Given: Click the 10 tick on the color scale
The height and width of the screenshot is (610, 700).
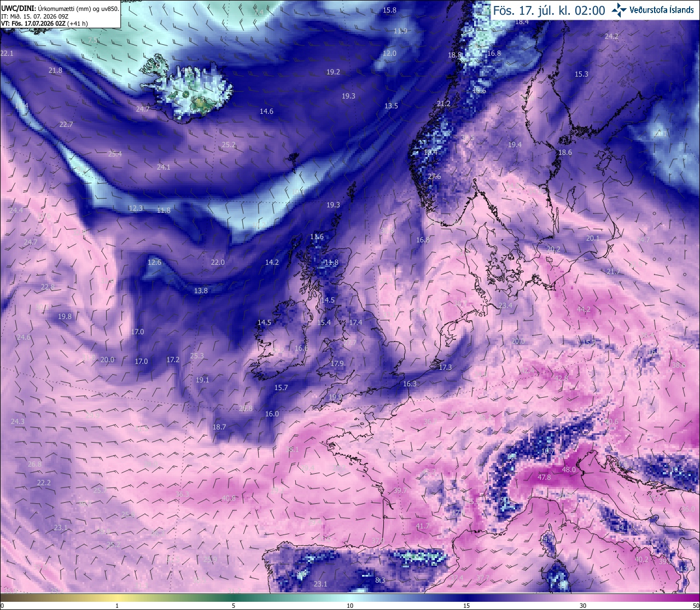Looking at the screenshot, I should coord(350,606).
